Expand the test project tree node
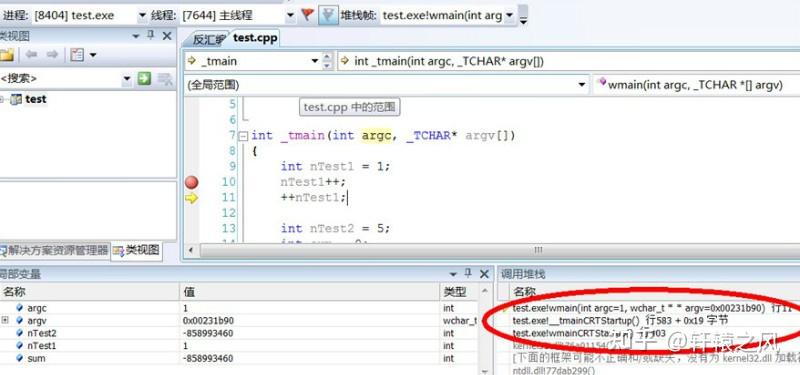The width and height of the screenshot is (800, 375). tap(3, 99)
